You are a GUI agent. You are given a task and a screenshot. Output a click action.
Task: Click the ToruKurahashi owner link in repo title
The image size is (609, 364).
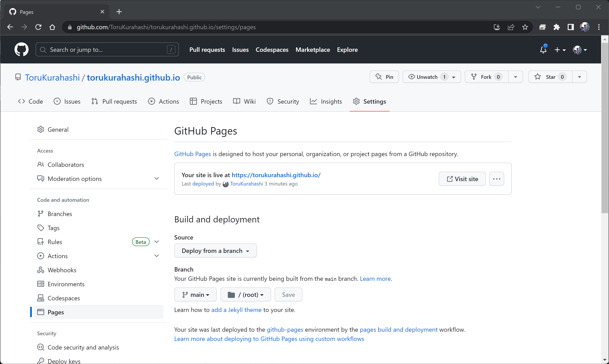pos(52,77)
